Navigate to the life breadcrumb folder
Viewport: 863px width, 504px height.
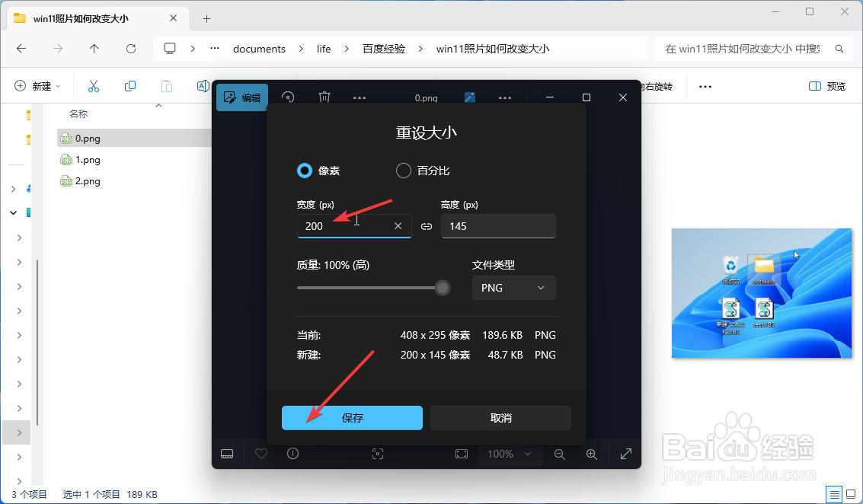coord(323,48)
